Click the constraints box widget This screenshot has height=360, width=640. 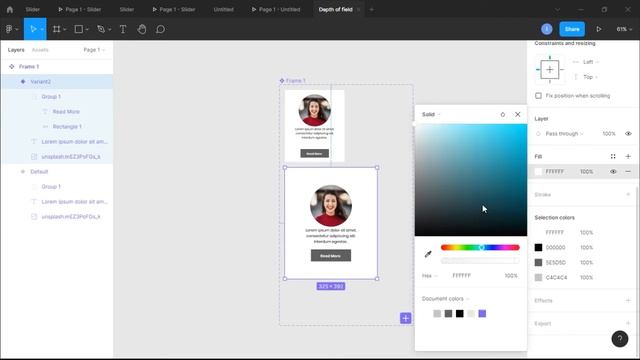[550, 70]
